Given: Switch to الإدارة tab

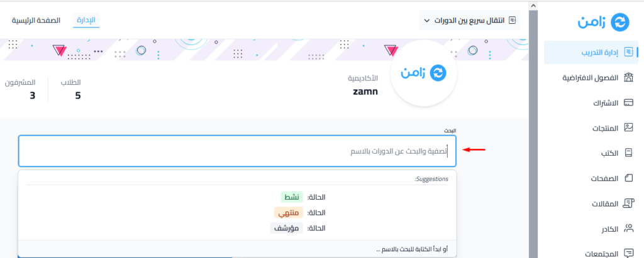Looking at the screenshot, I should [x=86, y=20].
